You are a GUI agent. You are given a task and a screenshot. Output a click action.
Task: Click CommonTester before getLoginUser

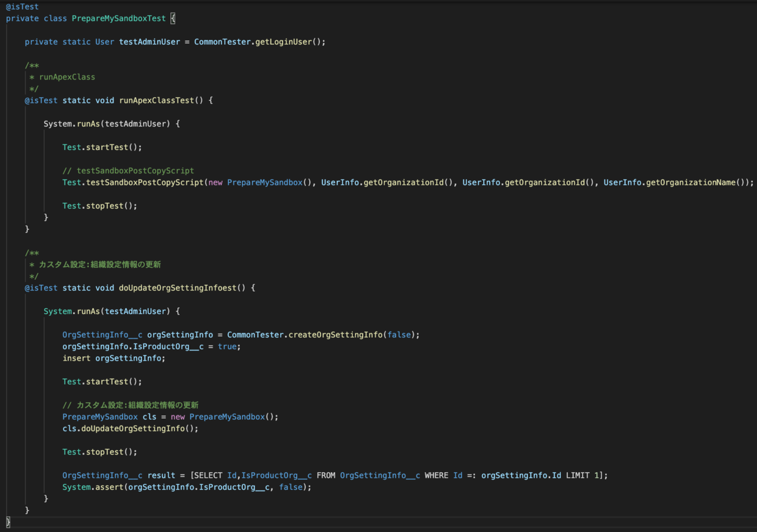(222, 42)
